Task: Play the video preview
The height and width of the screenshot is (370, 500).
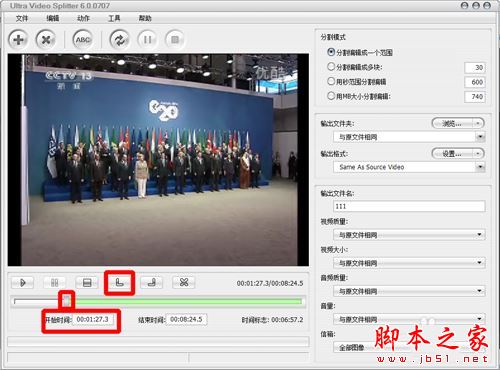Action: [x=22, y=283]
